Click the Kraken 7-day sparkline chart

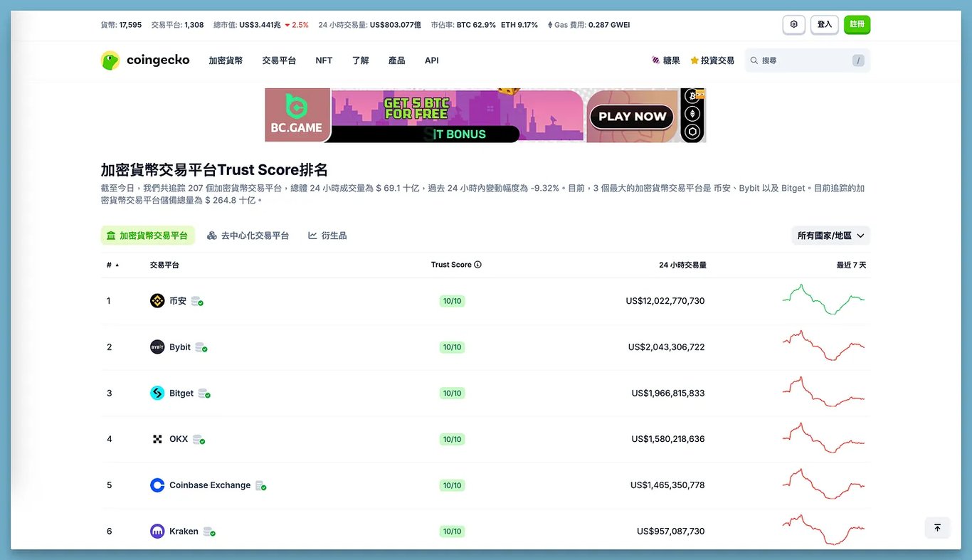[x=823, y=529]
